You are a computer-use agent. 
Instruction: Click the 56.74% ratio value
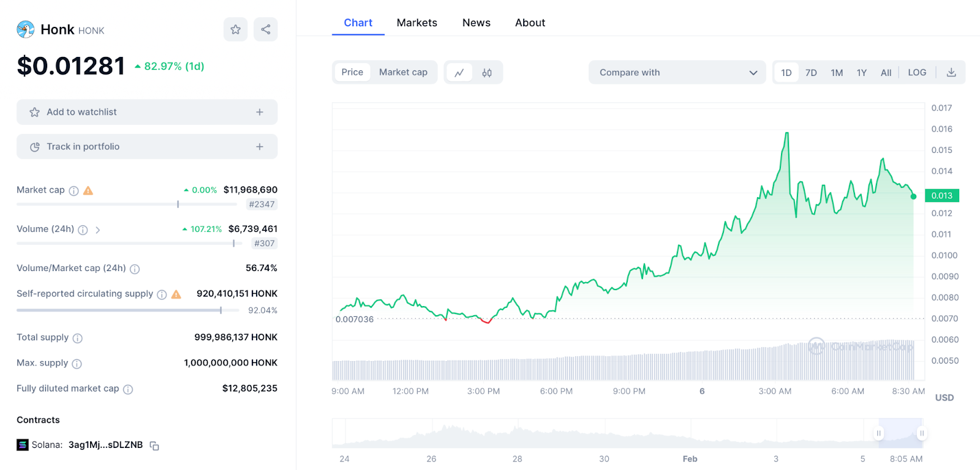pyautogui.click(x=262, y=268)
